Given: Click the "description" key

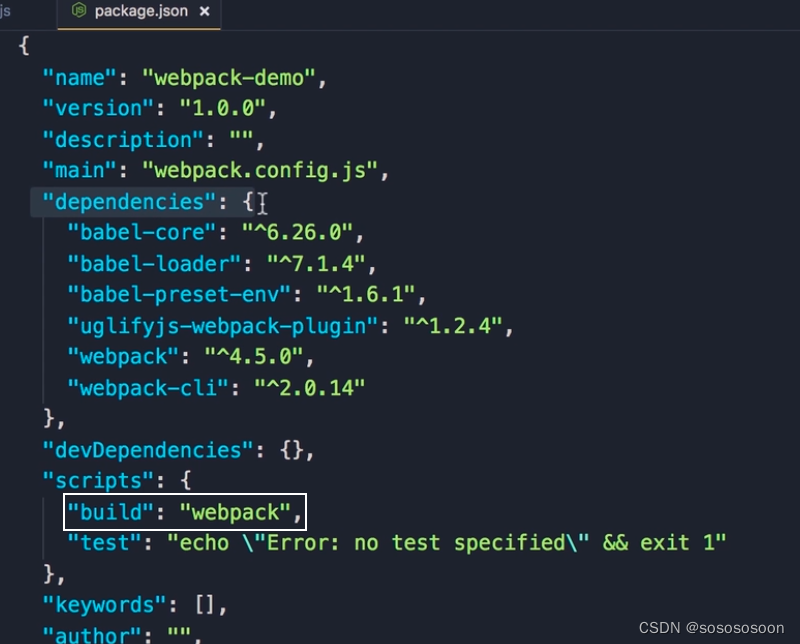Looking at the screenshot, I should pos(123,140).
